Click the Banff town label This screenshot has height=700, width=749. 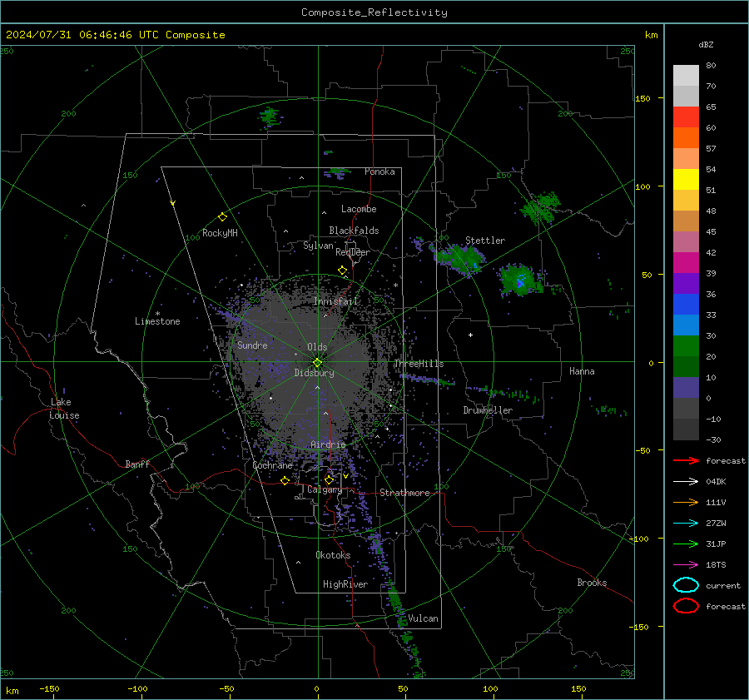click(137, 464)
